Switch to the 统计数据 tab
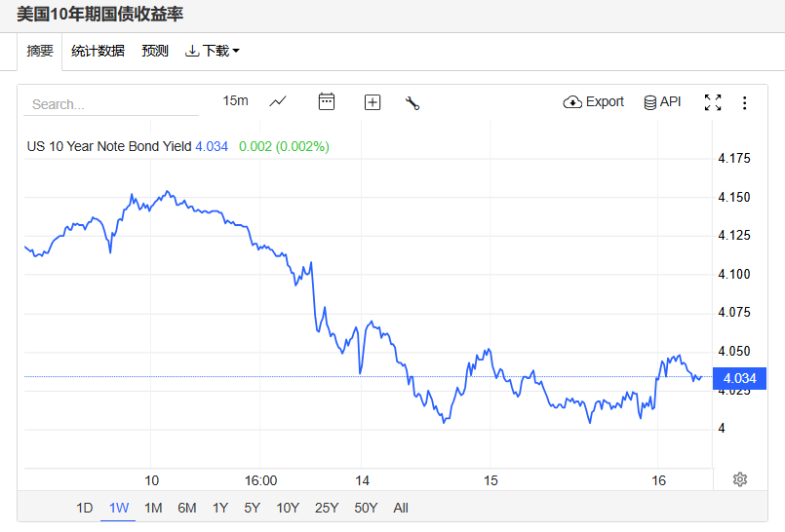This screenshot has width=785, height=532. [x=98, y=51]
